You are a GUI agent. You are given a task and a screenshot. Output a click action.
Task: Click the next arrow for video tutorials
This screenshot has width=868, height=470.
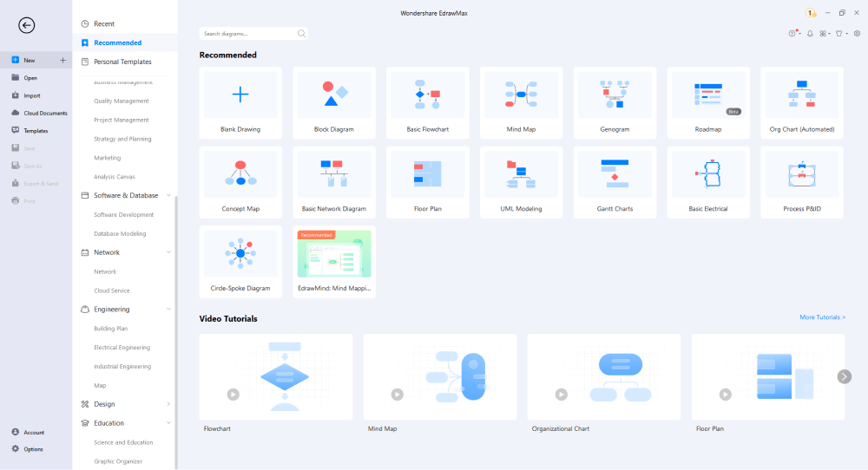[845, 376]
